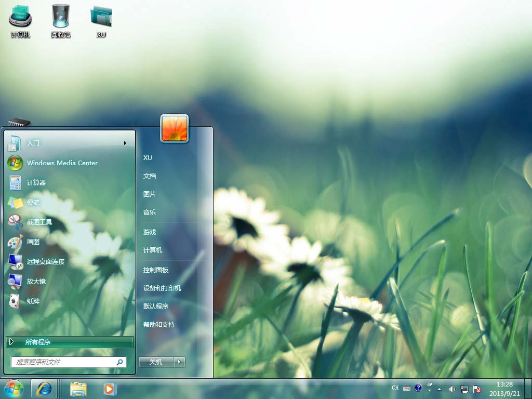Open Windows Media Player from taskbar
The width and height of the screenshot is (532, 399).
point(110,389)
